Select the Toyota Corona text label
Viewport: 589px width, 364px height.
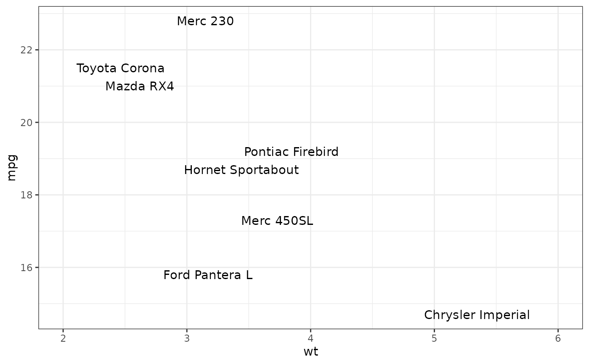pyautogui.click(x=120, y=69)
